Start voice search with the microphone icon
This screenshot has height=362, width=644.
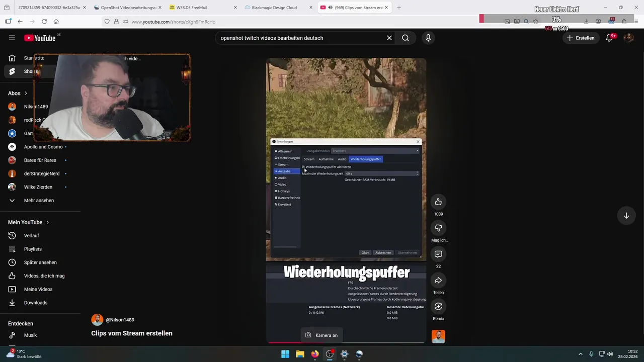pos(428,38)
